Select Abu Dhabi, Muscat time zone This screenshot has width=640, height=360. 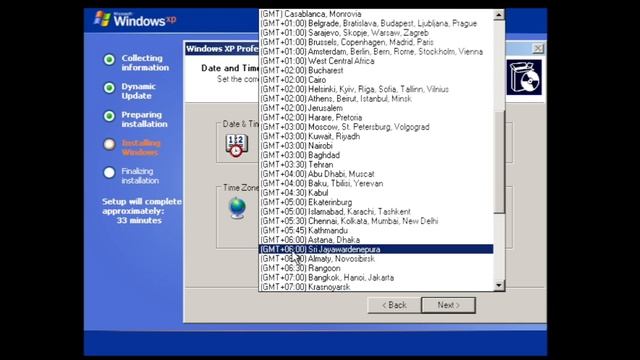pyautogui.click(x=376, y=174)
